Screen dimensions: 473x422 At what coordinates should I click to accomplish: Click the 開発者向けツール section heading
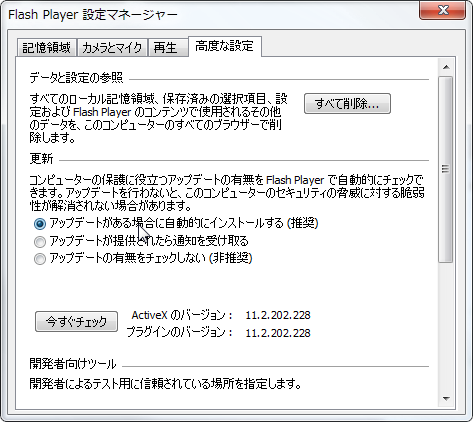(73, 364)
